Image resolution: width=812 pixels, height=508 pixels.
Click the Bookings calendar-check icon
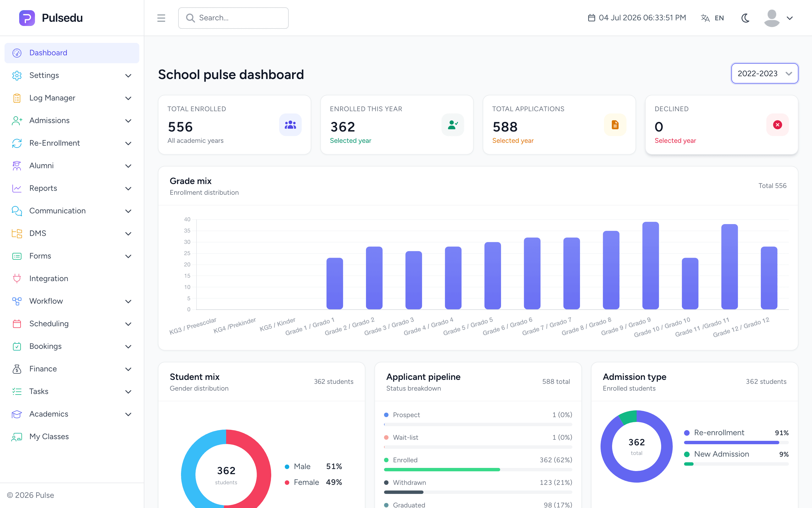point(17,346)
